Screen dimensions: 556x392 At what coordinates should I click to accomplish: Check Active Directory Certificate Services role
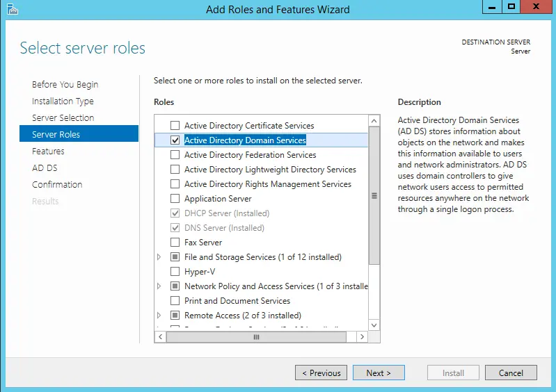pos(175,126)
